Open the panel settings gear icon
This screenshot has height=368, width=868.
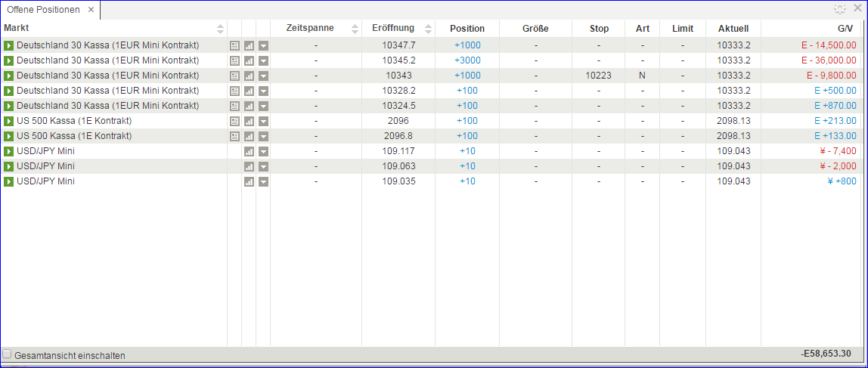click(x=840, y=9)
